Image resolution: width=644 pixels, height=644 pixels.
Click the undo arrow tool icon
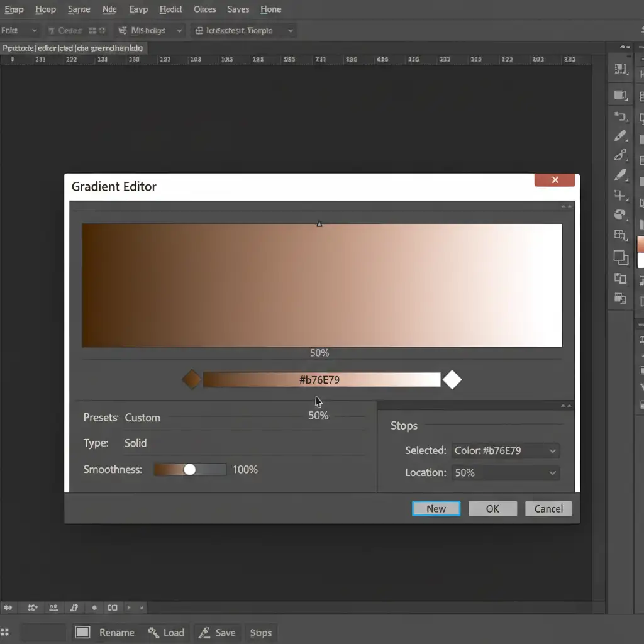click(x=621, y=116)
